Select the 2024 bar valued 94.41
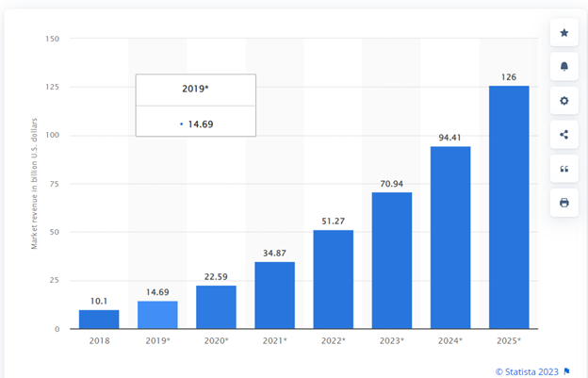Screen dimensions: 588x378 point(450,238)
